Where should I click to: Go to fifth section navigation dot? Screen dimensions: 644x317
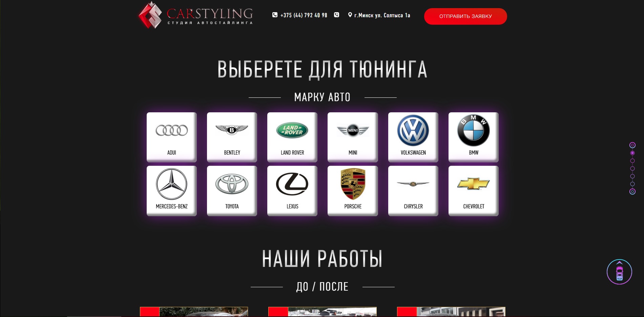tap(632, 176)
